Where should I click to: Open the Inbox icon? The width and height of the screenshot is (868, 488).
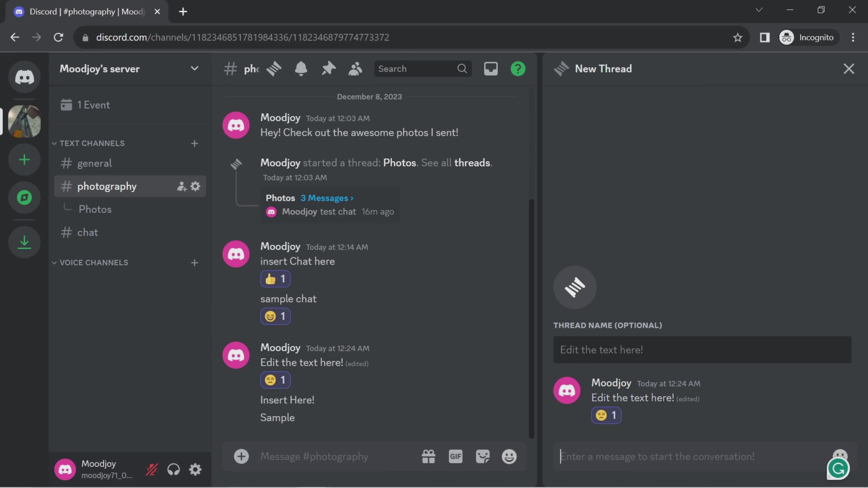pyautogui.click(x=491, y=68)
